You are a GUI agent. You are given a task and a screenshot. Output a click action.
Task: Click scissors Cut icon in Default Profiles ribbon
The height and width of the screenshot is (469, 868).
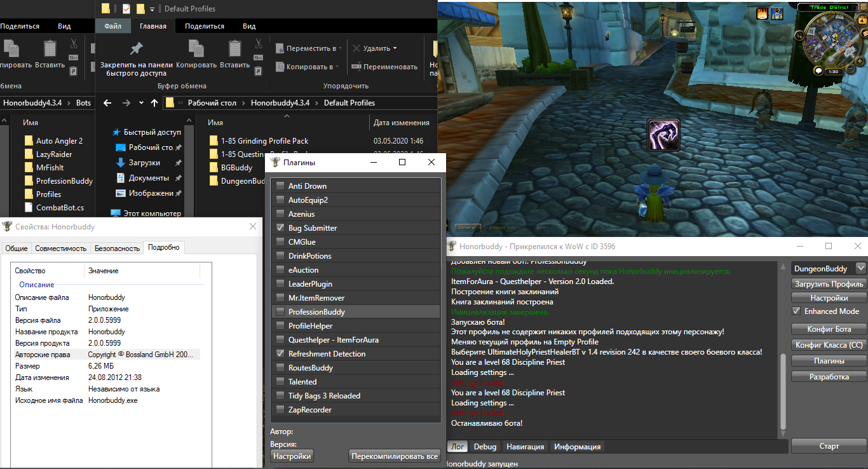tap(259, 44)
